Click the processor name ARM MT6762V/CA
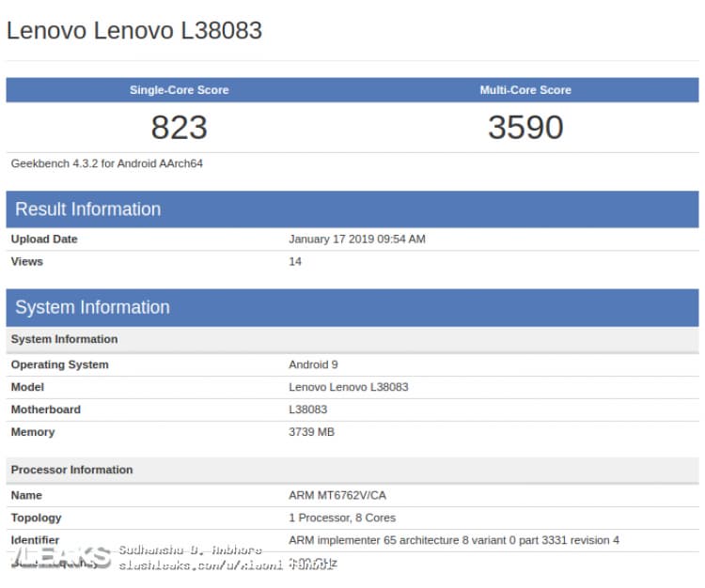The height and width of the screenshot is (588, 705). [337, 495]
